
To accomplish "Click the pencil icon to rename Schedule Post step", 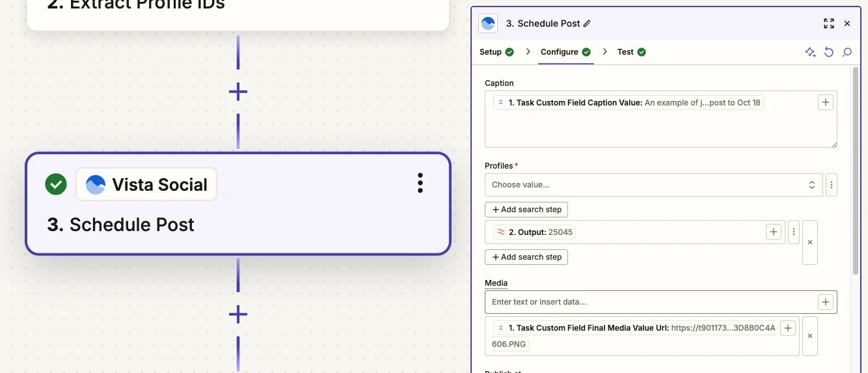I will tap(587, 23).
